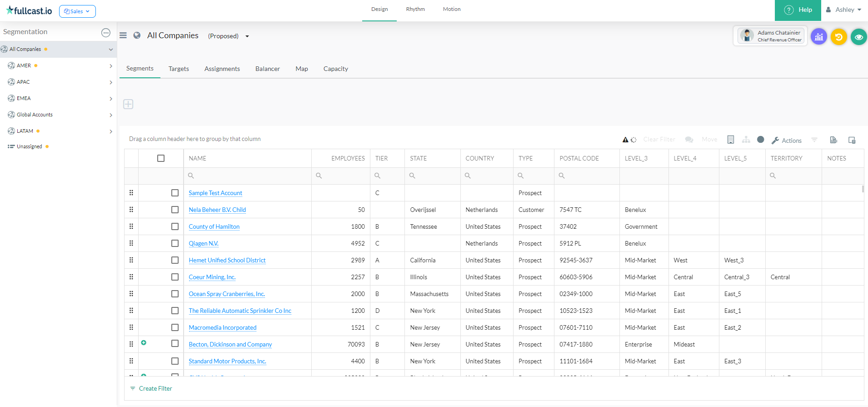868x407 pixels.
Task: Open the Ashley user menu
Action: pos(844,10)
